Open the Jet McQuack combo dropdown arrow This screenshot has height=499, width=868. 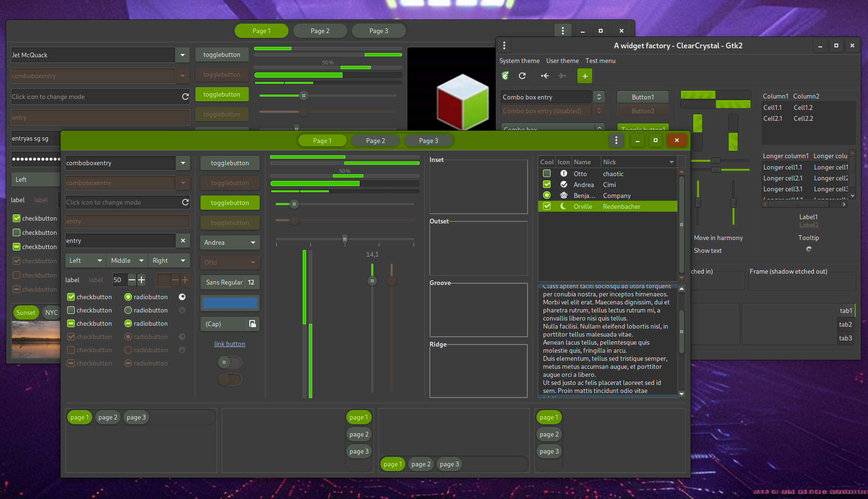(x=183, y=55)
